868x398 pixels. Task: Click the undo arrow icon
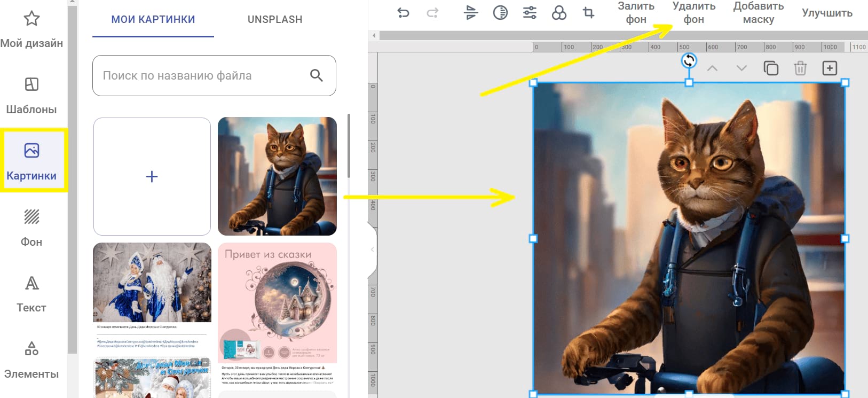pos(404,13)
